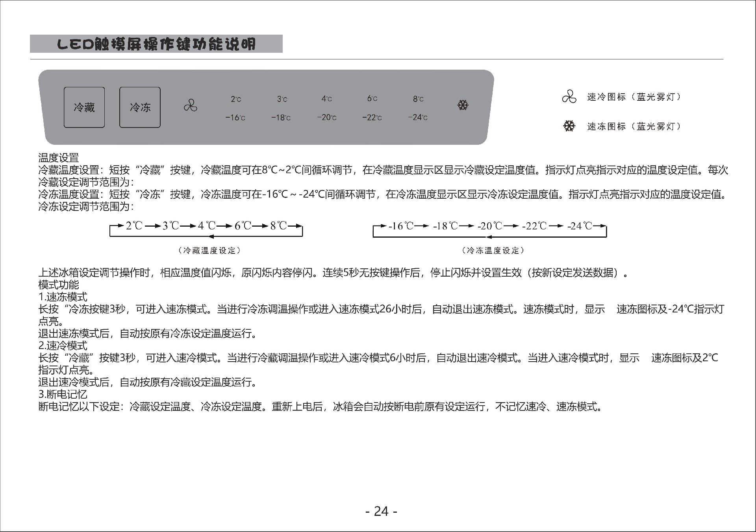This screenshot has height=532, width=756.
Task: Select the 3°C indicator on the panel
Action: [282, 99]
